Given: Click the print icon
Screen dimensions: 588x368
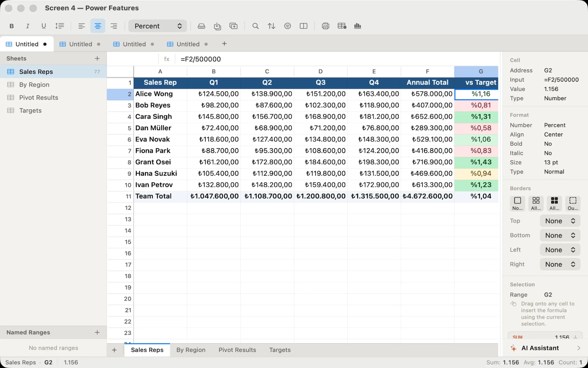Looking at the screenshot, I should (326, 26).
